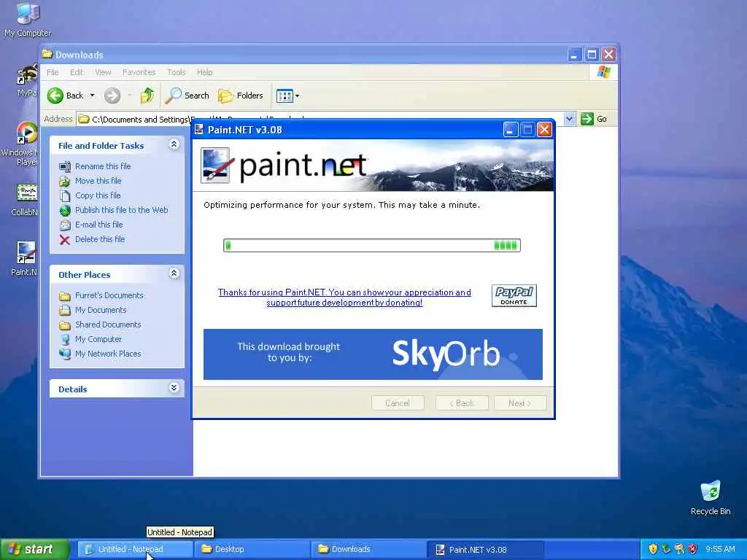Open My Computer in Other Places
The image size is (747, 560).
click(x=98, y=340)
